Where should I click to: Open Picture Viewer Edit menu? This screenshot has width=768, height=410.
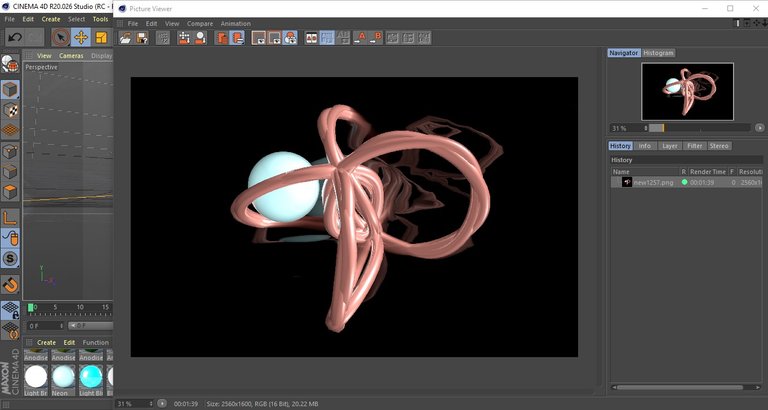151,24
